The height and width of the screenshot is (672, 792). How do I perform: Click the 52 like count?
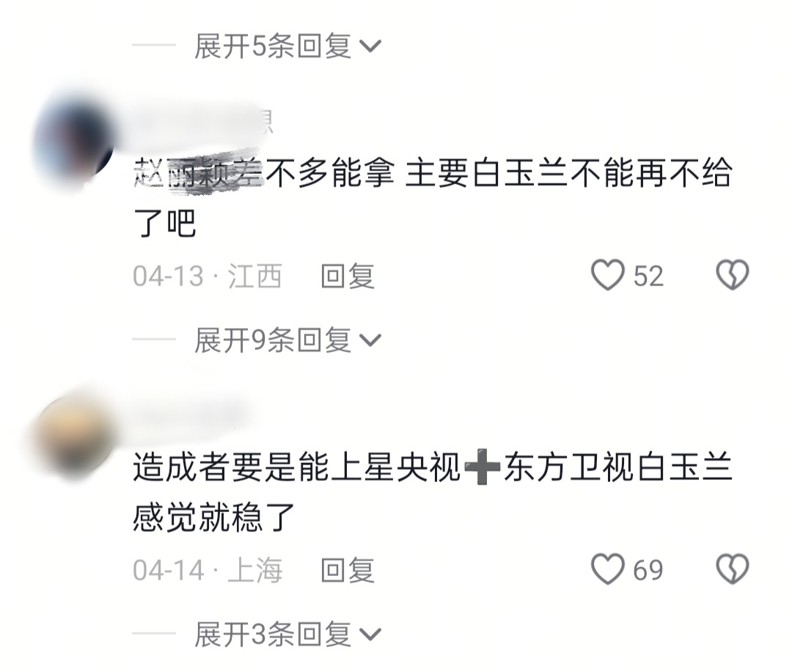648,277
